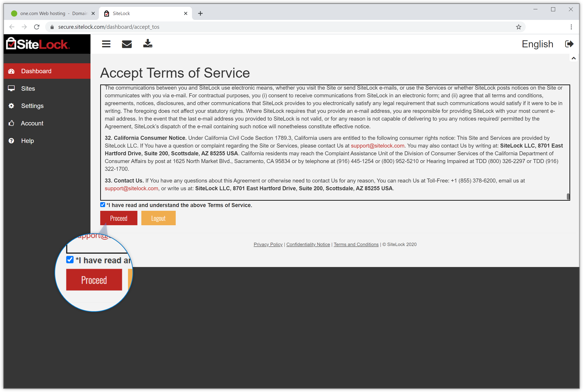Open the English language selector
The width and height of the screenshot is (583, 392).
(537, 44)
